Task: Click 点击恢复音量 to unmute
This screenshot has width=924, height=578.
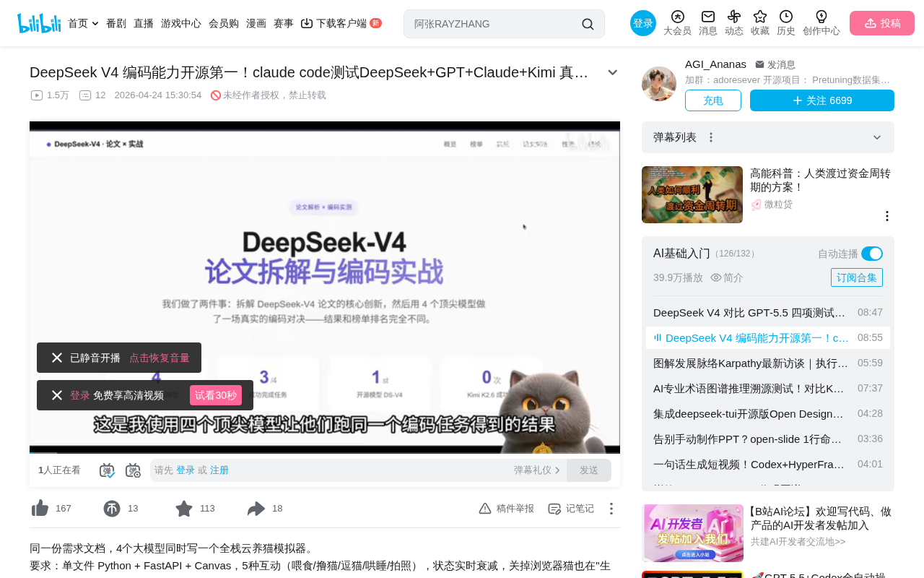Action: [160, 358]
